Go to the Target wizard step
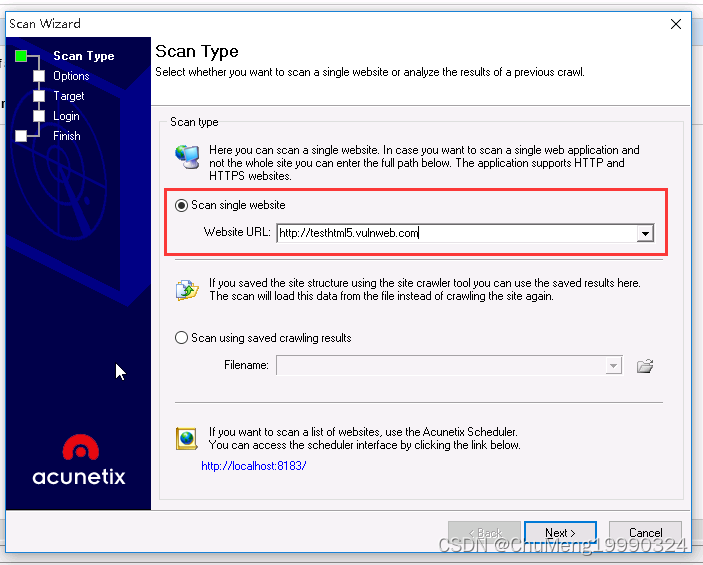The height and width of the screenshot is (565, 703). pyautogui.click(x=69, y=96)
